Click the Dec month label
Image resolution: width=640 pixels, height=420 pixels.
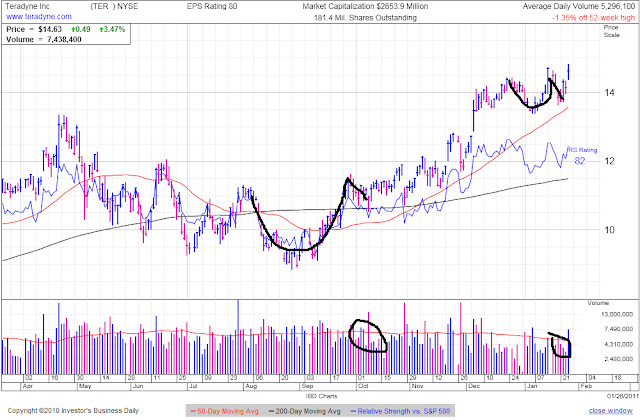pyautogui.click(x=474, y=386)
